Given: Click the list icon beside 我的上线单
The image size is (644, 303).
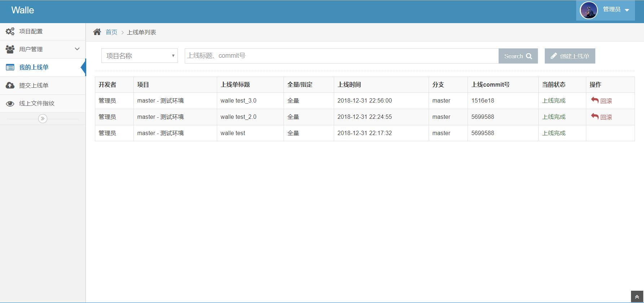Looking at the screenshot, I should pos(10,67).
